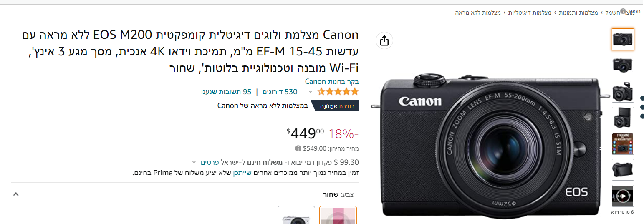Click the five-star rating icons
The width and height of the screenshot is (644, 224).
pyautogui.click(x=338, y=91)
